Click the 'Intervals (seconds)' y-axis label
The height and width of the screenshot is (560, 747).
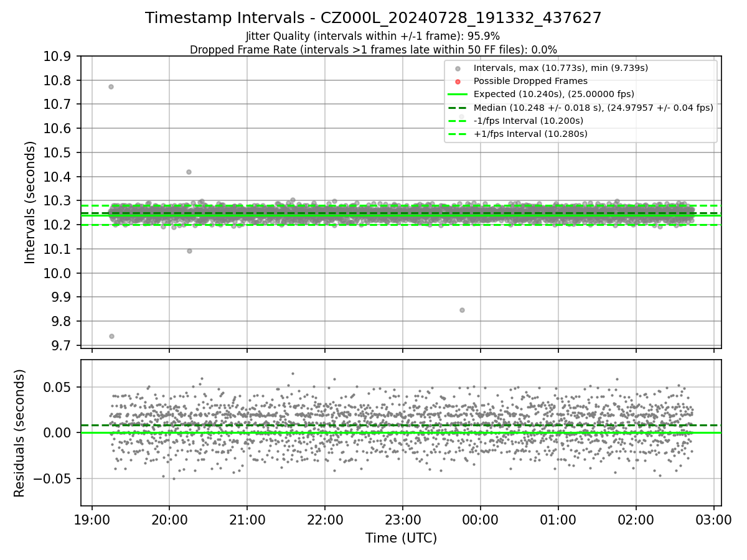pos(31,202)
